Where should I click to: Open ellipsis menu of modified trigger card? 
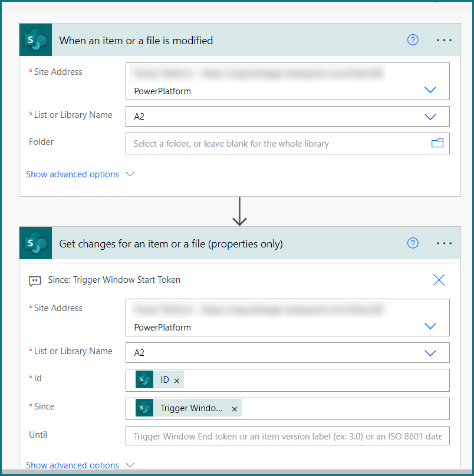point(444,40)
